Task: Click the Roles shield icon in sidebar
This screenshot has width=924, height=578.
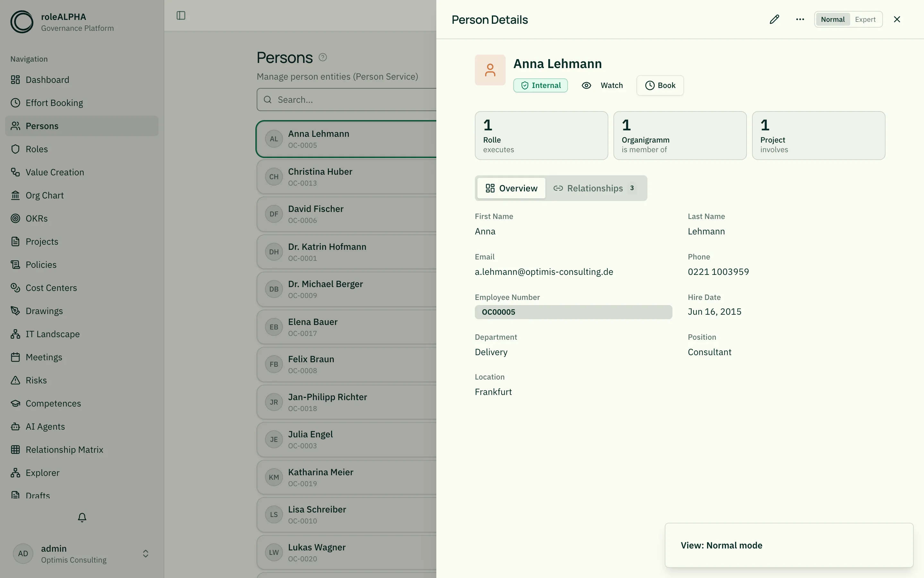Action: tap(15, 149)
